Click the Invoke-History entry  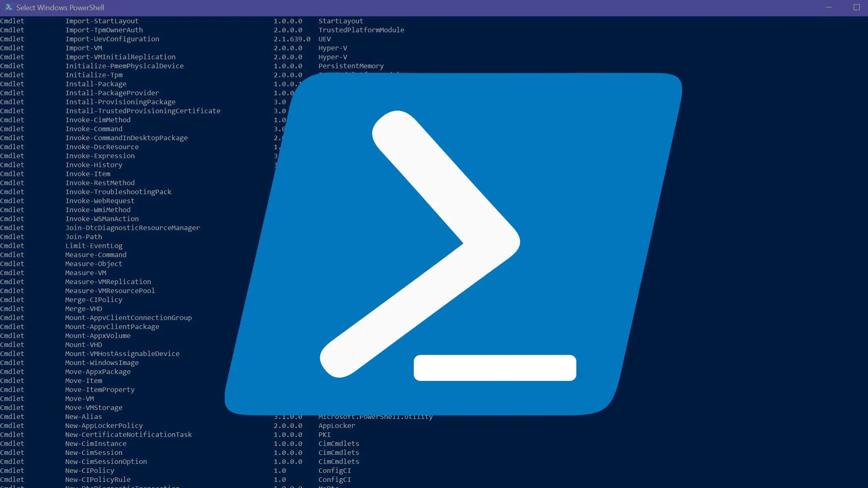(94, 165)
